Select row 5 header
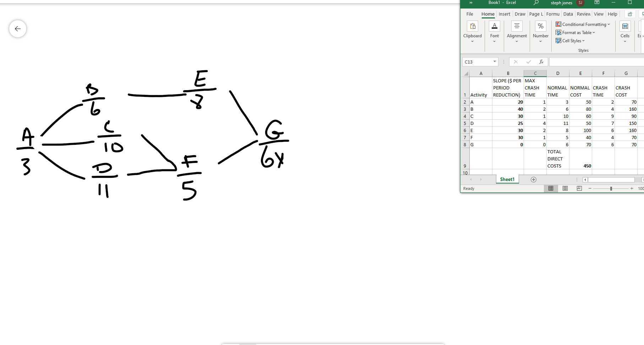Image resolution: width=644 pixels, height=345 pixels. 465,124
